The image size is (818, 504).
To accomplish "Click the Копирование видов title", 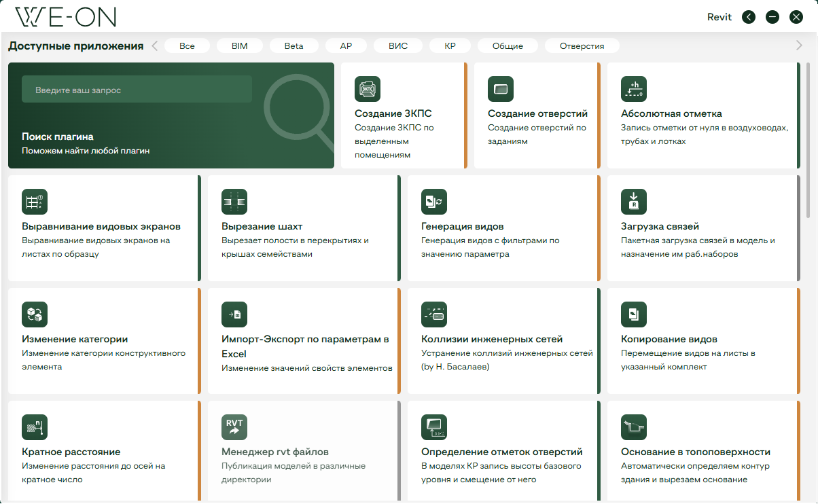I will (669, 339).
